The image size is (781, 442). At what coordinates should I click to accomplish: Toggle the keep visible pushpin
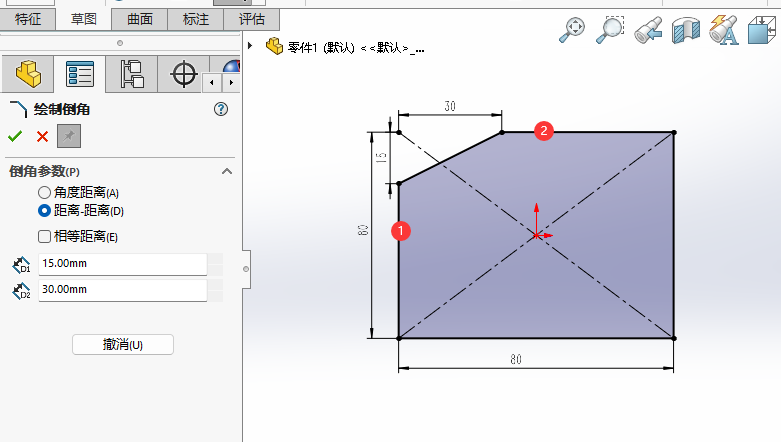coord(69,136)
